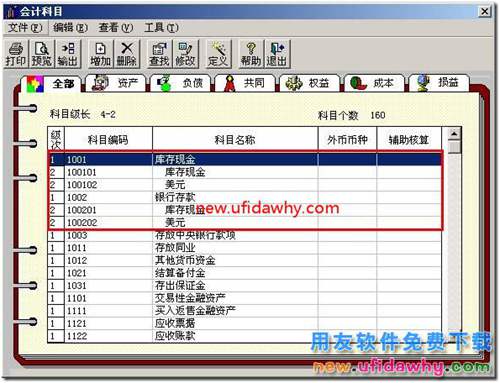This screenshot has width=500, height=383.
Task: Select row 1012 其他货币资金
Action: point(245,261)
